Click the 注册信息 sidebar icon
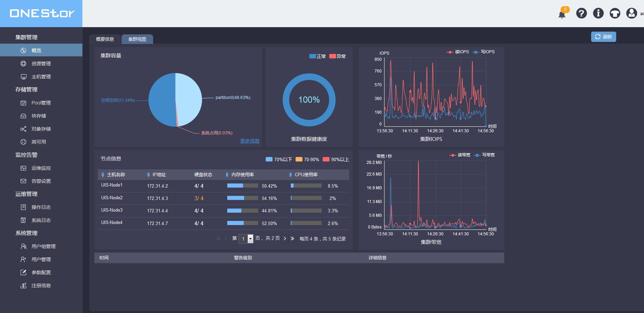Viewport: 644px width, 313px height. tap(23, 286)
